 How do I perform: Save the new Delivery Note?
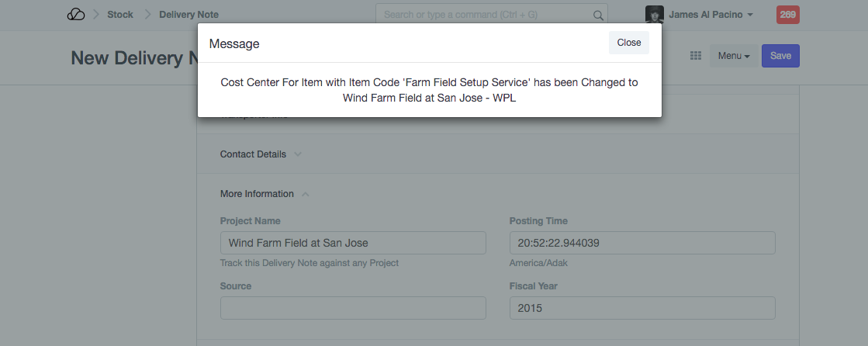point(780,56)
